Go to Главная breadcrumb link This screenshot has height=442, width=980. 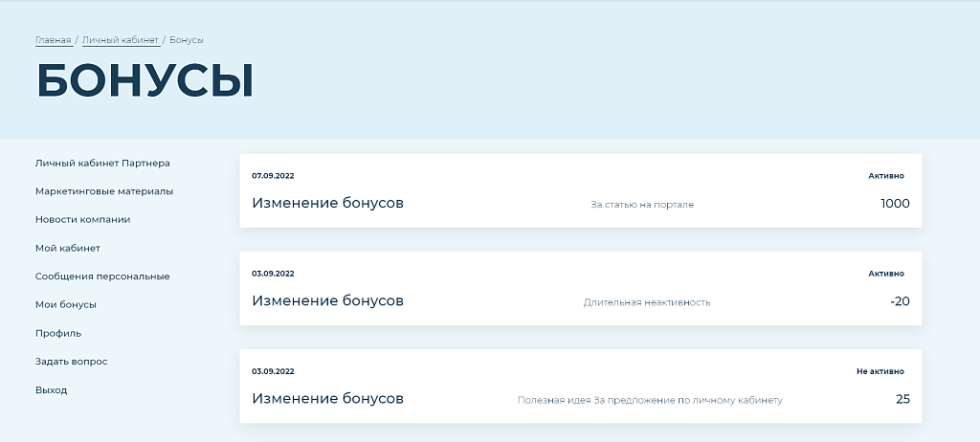[x=53, y=40]
